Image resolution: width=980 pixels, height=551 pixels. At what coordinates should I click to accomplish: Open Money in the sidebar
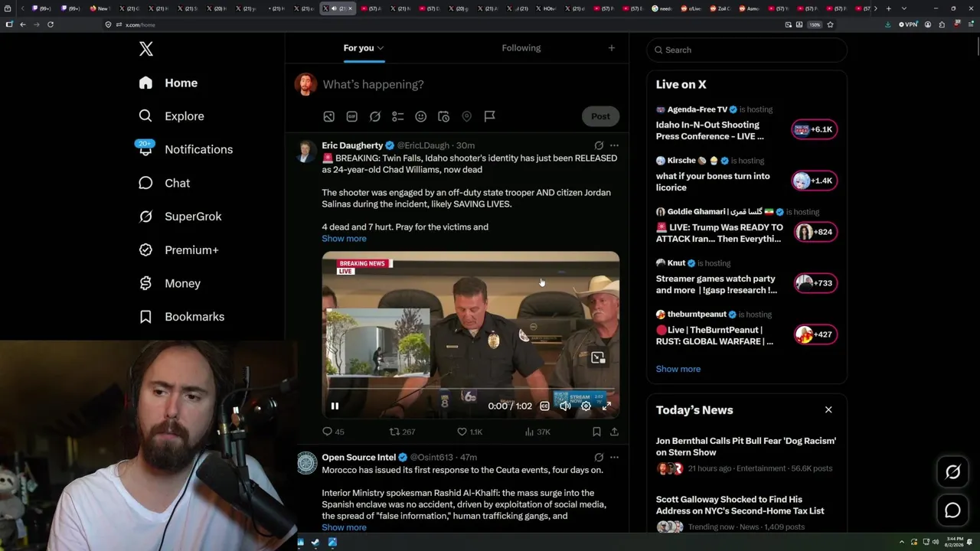pyautogui.click(x=169, y=283)
